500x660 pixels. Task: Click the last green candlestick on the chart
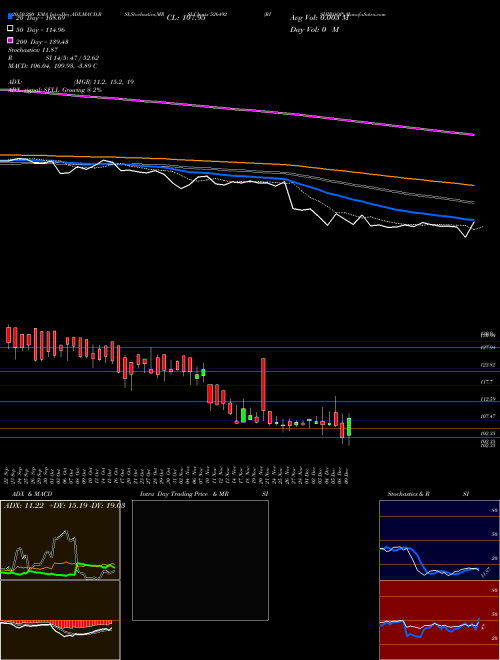(349, 427)
